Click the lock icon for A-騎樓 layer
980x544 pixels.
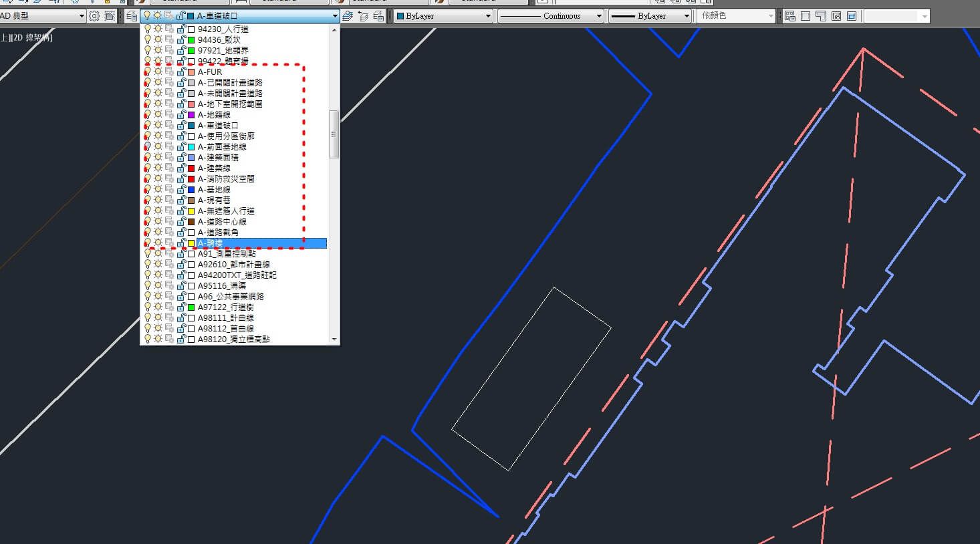tap(181, 243)
